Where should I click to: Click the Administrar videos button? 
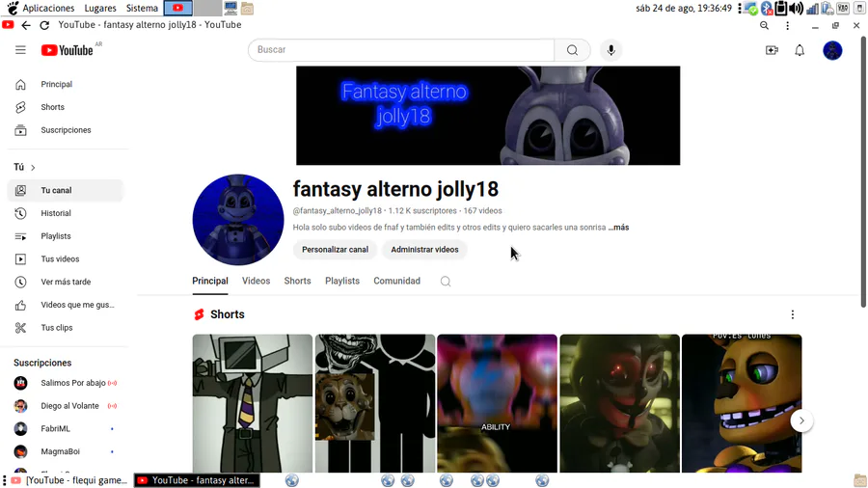point(424,250)
